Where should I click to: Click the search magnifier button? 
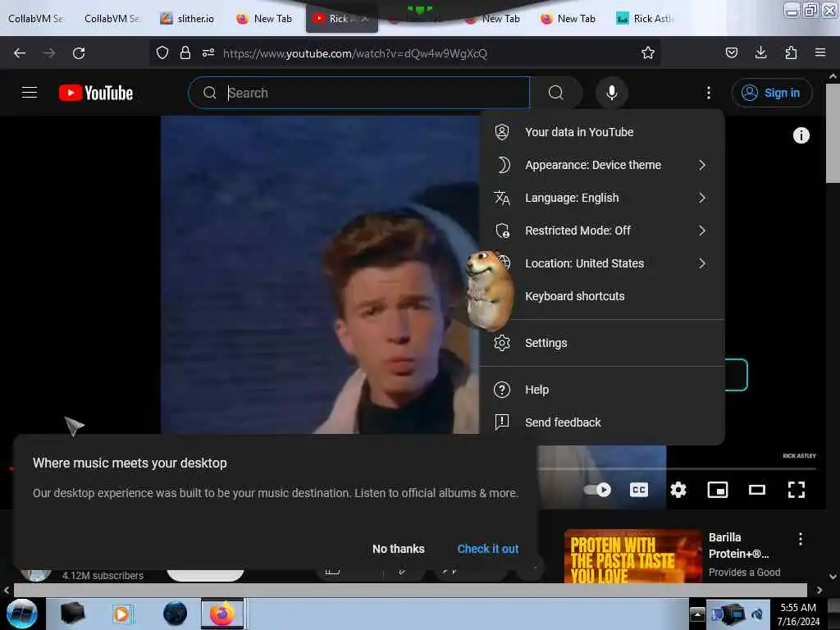[555, 93]
